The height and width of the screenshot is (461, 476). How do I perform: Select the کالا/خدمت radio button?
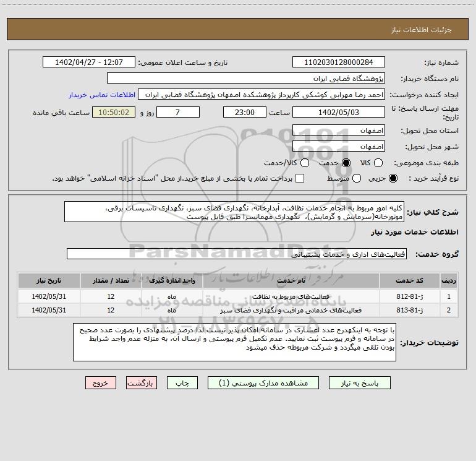305,163
